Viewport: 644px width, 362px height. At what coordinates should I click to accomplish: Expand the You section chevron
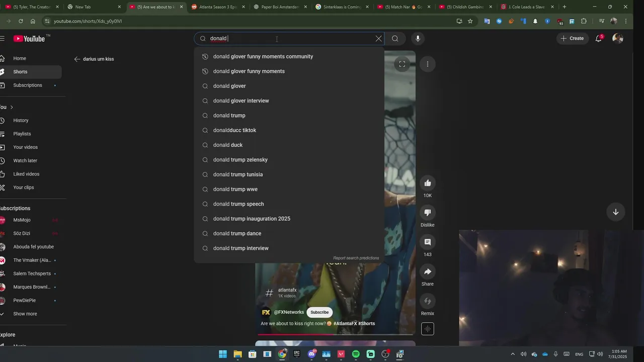click(12, 107)
